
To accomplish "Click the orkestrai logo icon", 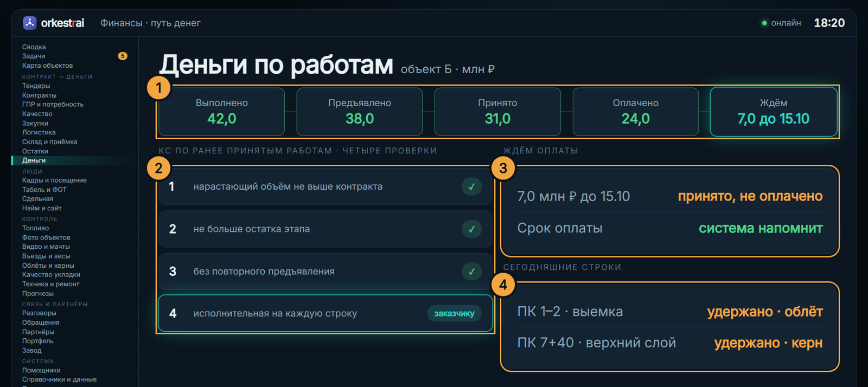I will click(29, 23).
